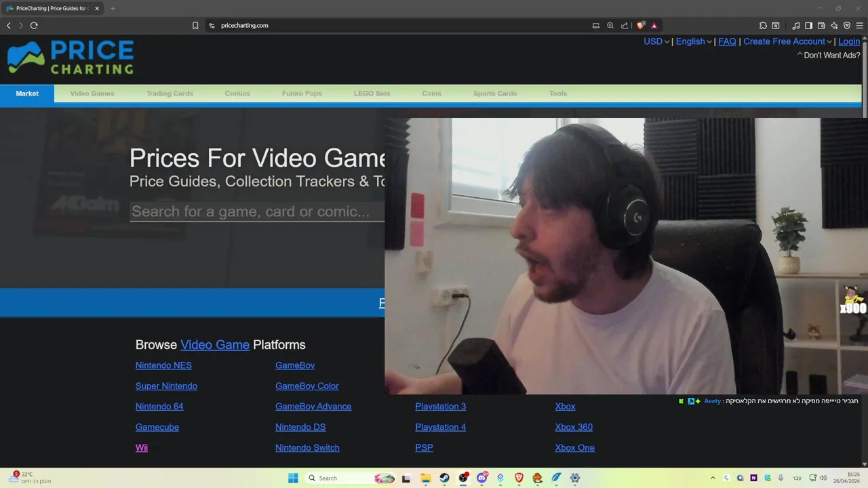The image size is (868, 488).
Task: Open Discord from the taskbar
Action: [x=482, y=478]
